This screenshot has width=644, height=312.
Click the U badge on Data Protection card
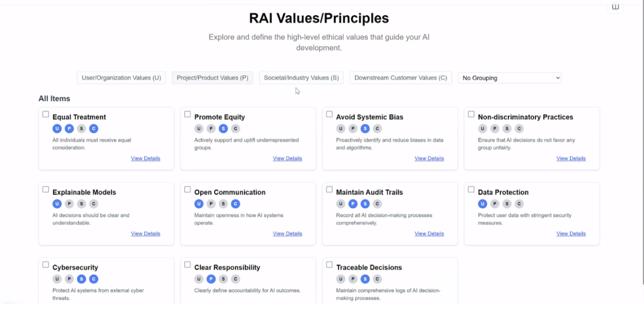click(483, 204)
